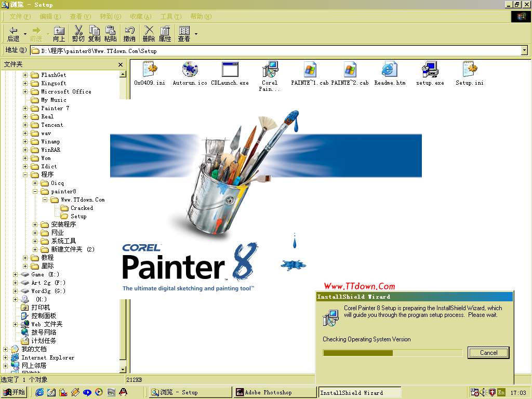Viewport: 532px width, 399px height.
Task: Open the Views button dropdown arrow
Action: (x=196, y=34)
